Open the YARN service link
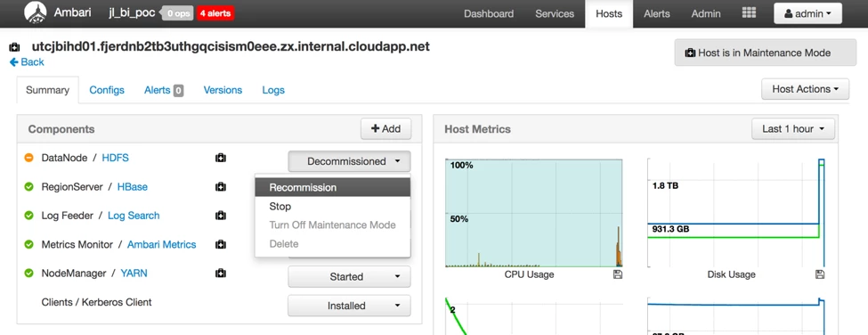The height and width of the screenshot is (335, 868). coord(134,273)
